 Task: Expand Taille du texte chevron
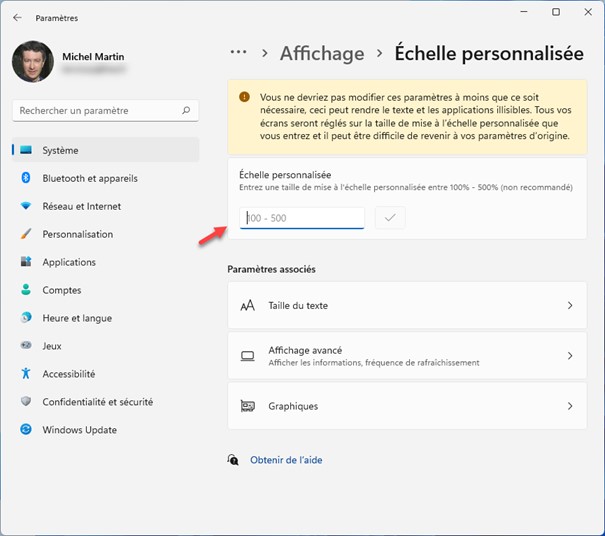(570, 305)
